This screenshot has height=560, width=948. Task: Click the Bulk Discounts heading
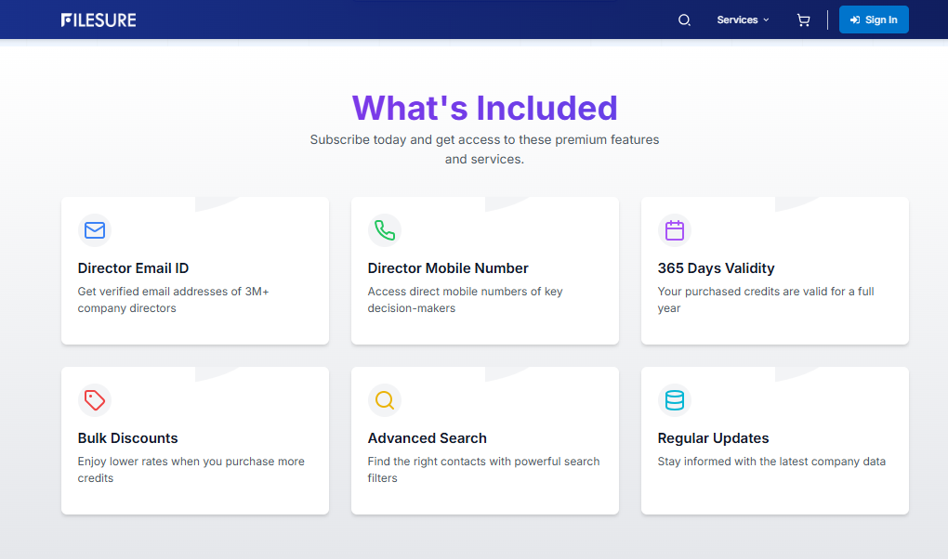pos(127,438)
